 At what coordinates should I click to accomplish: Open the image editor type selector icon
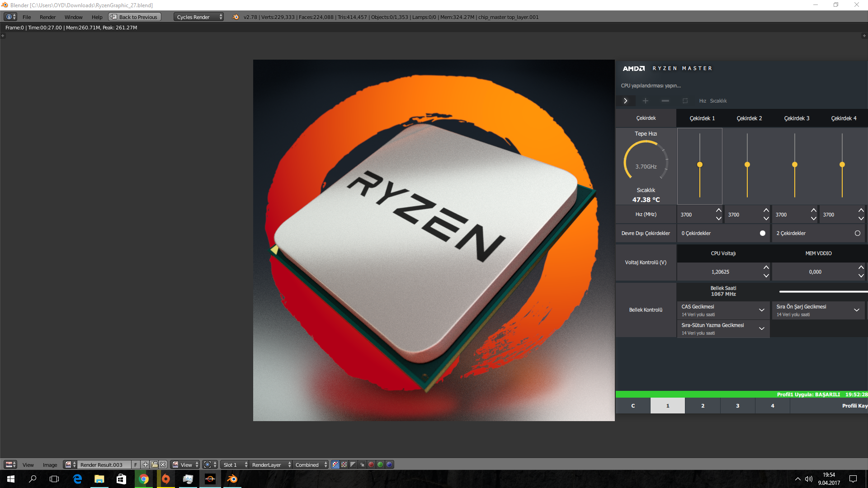pyautogui.click(x=10, y=465)
